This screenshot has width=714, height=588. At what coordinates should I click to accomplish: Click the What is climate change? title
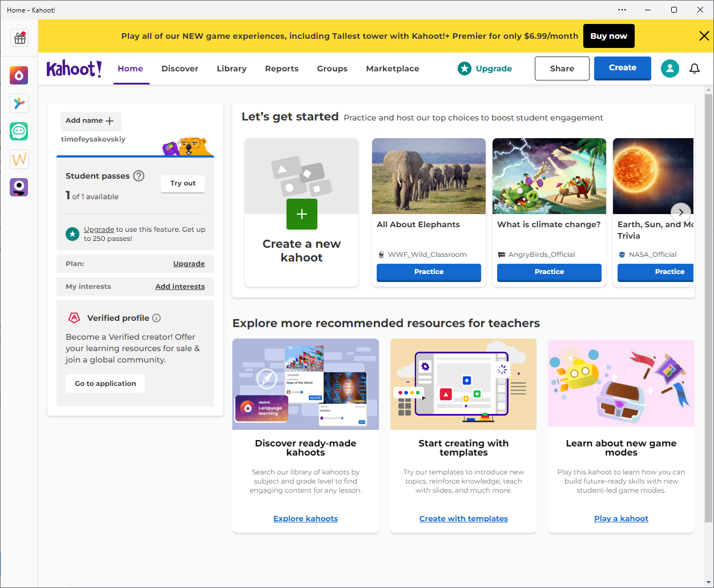[x=549, y=225]
